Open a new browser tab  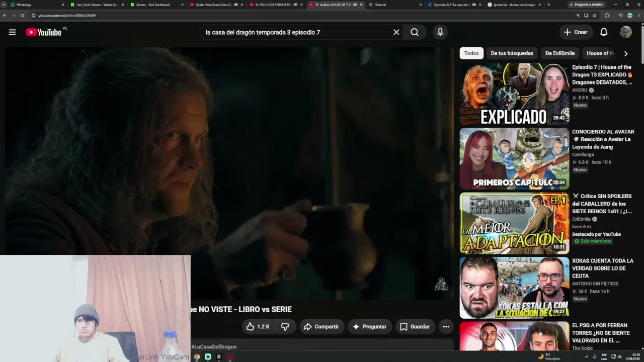coord(548,5)
